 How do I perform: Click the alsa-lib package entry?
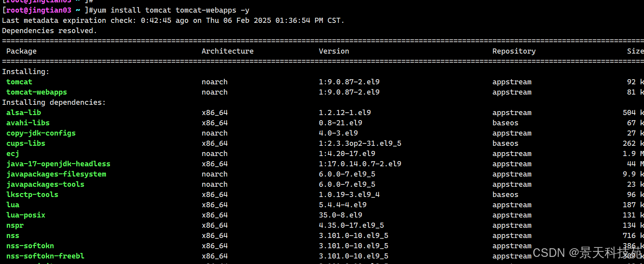24,113
